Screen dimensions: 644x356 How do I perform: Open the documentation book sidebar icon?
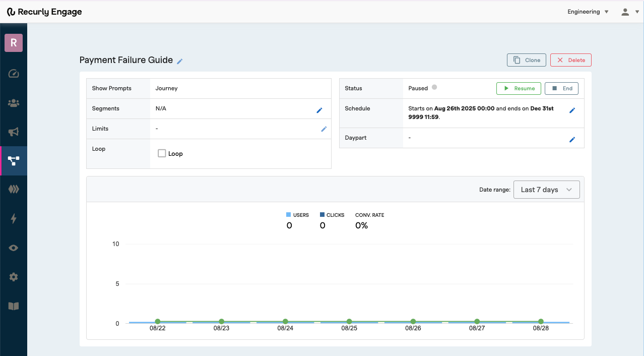(14, 306)
